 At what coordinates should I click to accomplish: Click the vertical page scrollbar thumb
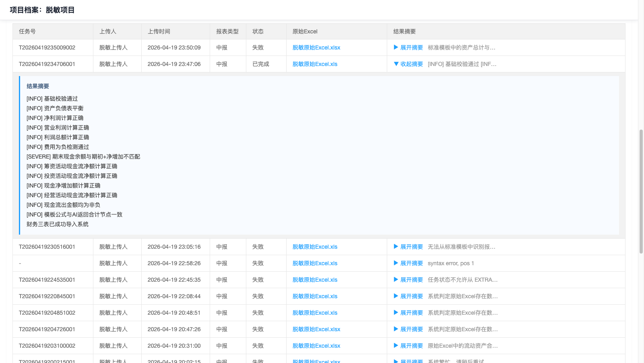click(641, 191)
